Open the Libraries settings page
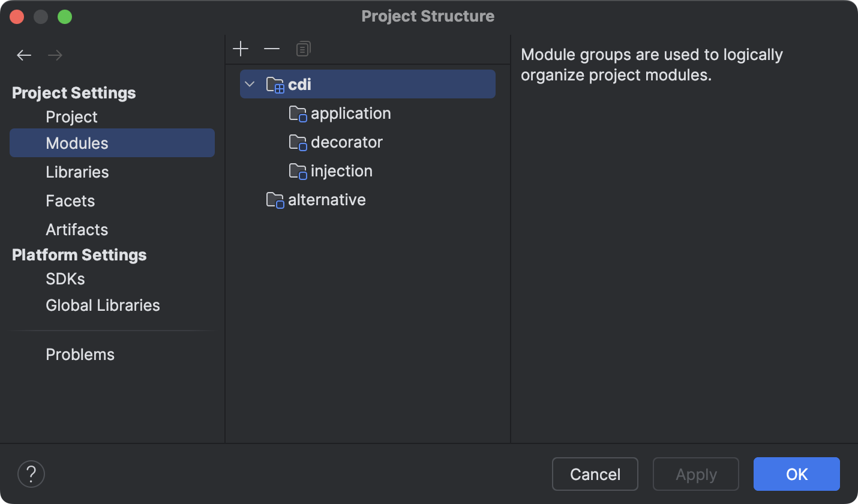858x504 pixels. [77, 172]
